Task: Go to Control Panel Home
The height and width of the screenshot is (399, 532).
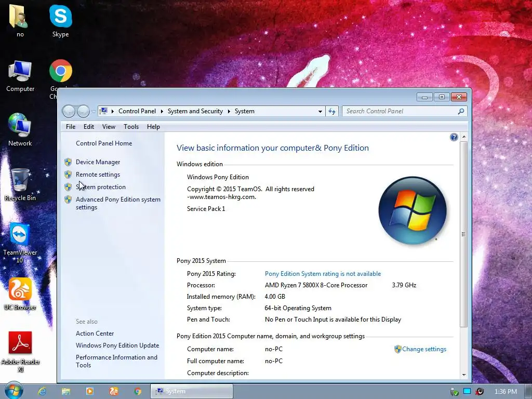Action: pyautogui.click(x=104, y=143)
